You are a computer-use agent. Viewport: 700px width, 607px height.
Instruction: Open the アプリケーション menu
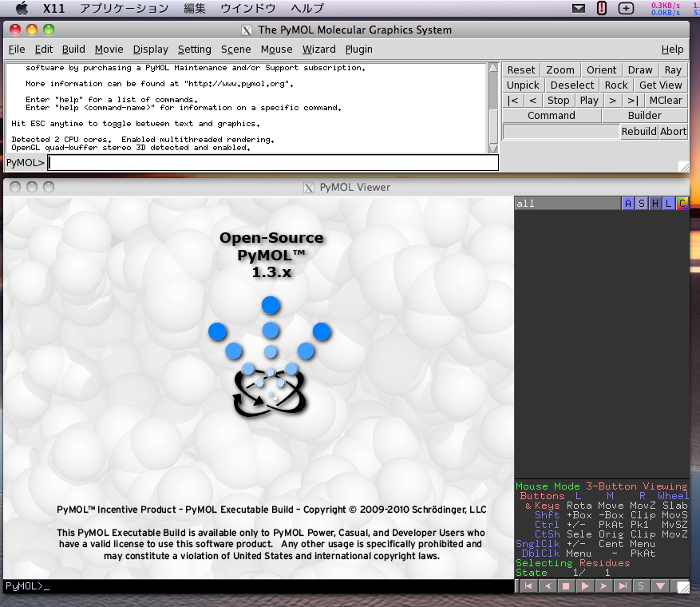tap(124, 8)
